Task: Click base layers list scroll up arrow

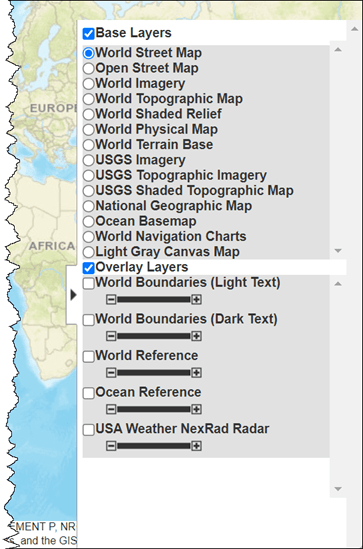Action: (338, 50)
